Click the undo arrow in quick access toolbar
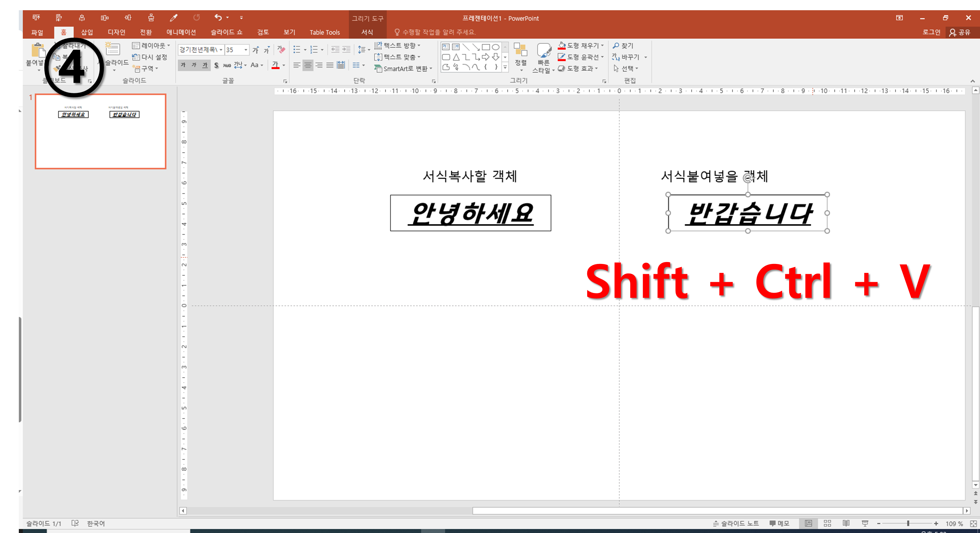This screenshot has width=980, height=533. pos(218,18)
